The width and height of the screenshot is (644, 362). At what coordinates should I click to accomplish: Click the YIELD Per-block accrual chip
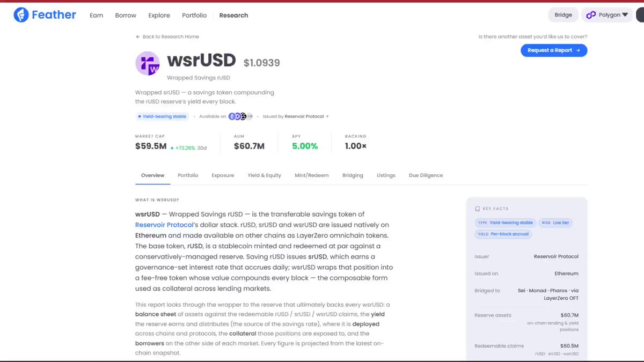point(503,234)
